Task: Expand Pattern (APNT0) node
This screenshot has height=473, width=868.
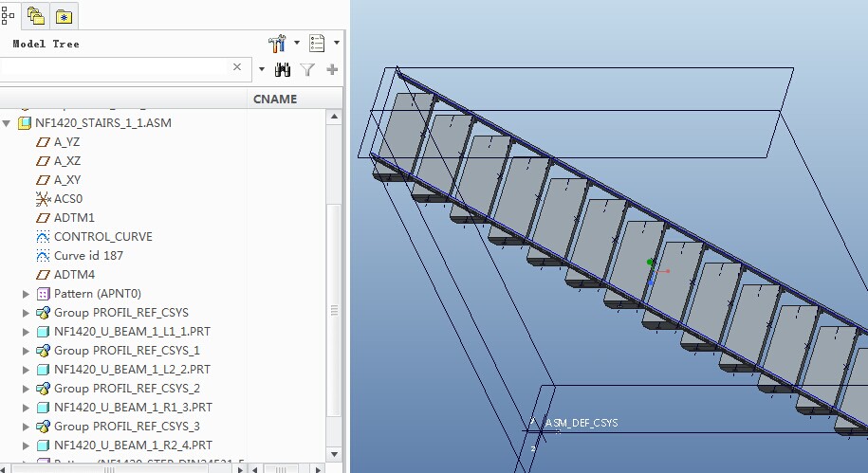Action: [x=26, y=294]
